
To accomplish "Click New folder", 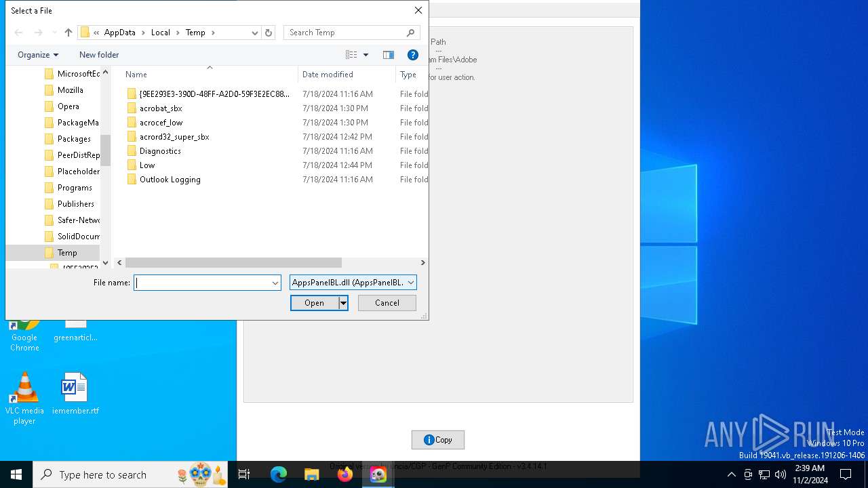I will [99, 55].
